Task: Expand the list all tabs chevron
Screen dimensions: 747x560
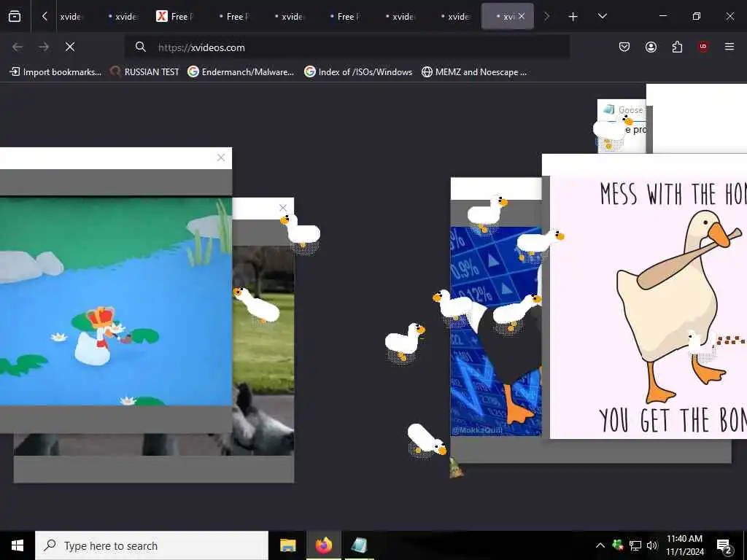Action: pos(602,16)
